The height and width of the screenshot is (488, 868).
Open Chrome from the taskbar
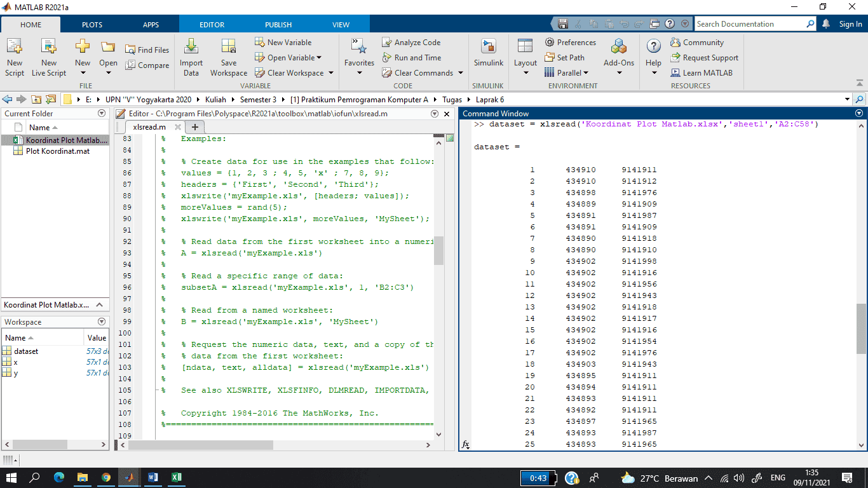105,477
